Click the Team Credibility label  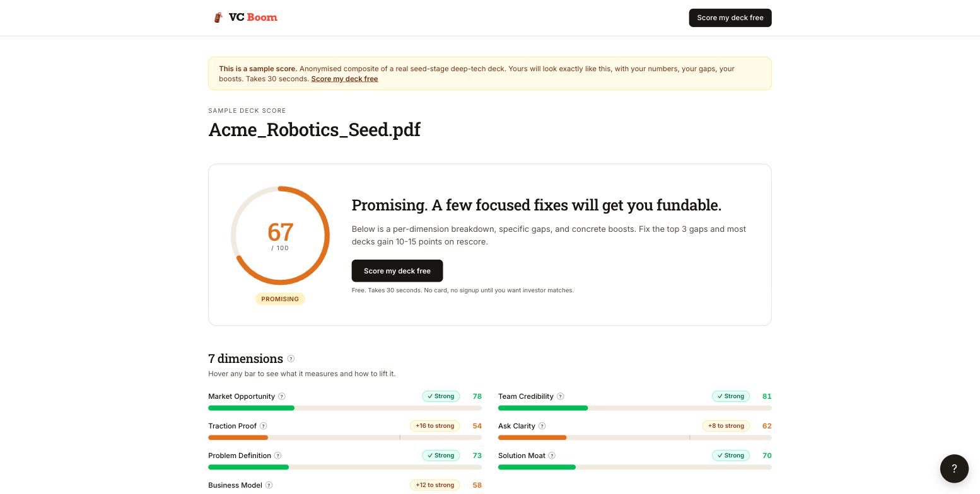click(526, 396)
